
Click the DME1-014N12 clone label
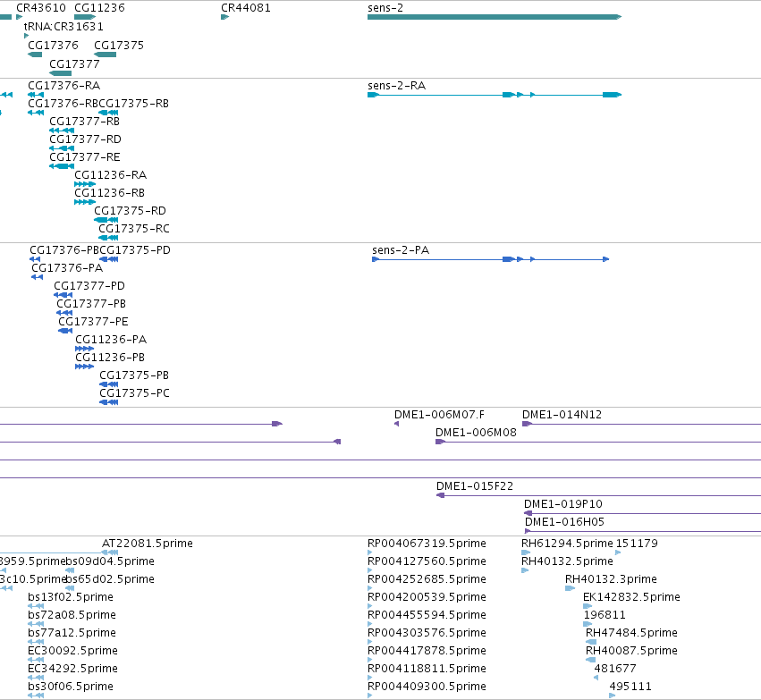[x=562, y=415]
